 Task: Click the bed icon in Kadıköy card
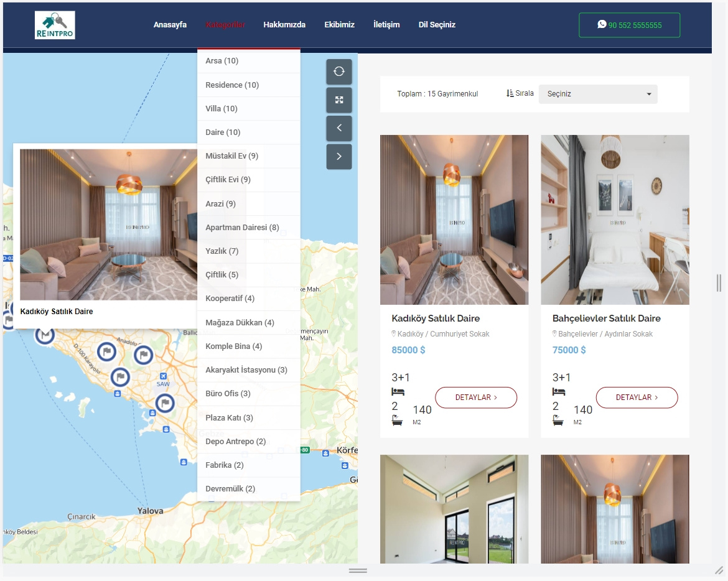(398, 392)
